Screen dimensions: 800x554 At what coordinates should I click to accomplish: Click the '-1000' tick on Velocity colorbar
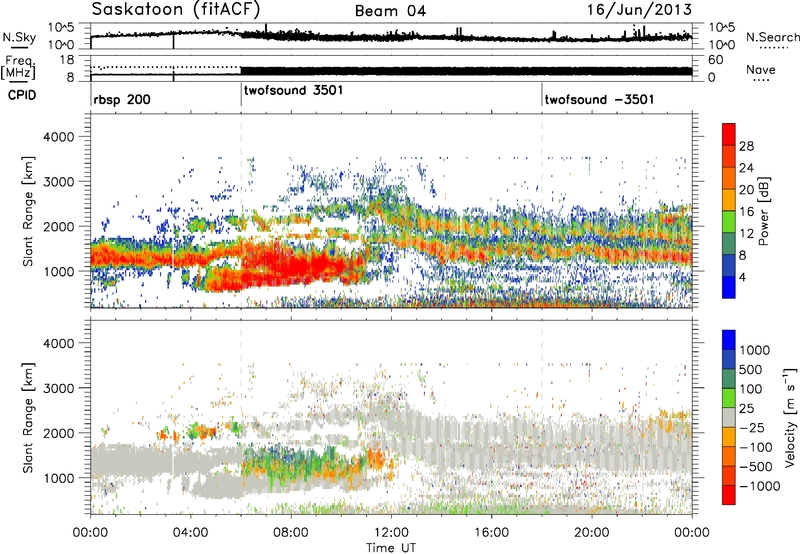click(x=759, y=486)
